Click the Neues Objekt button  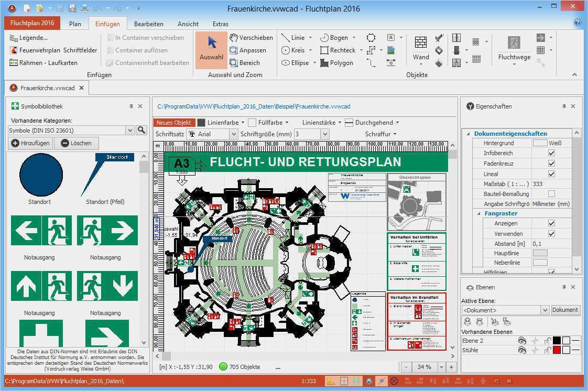[x=174, y=123]
